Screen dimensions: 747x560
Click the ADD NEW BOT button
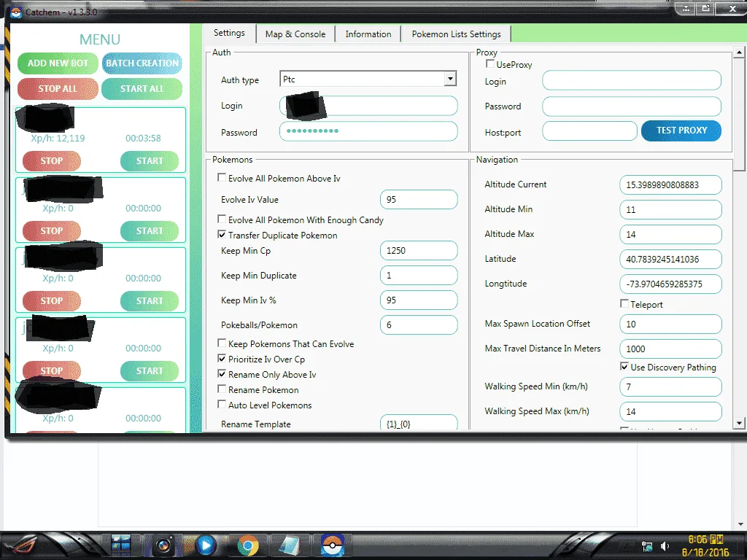pos(58,63)
